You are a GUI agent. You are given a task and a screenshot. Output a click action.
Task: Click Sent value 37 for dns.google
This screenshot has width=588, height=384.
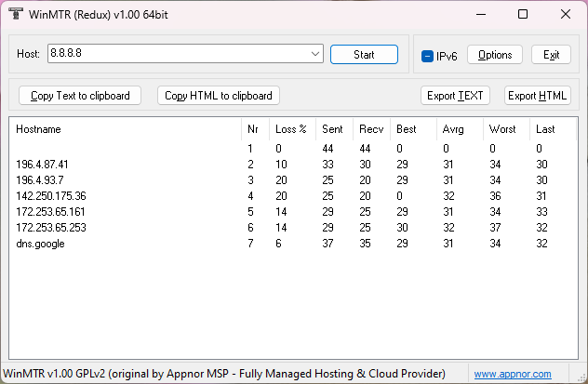[x=327, y=244]
